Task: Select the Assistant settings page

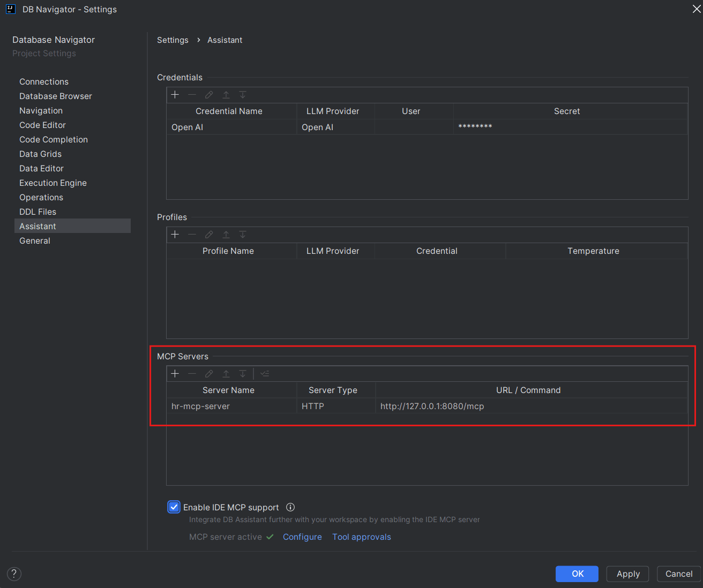Action: [x=72, y=226]
